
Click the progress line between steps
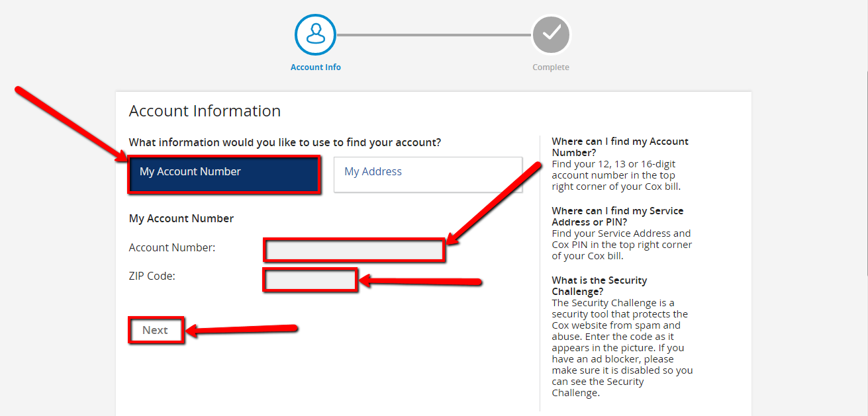434,34
